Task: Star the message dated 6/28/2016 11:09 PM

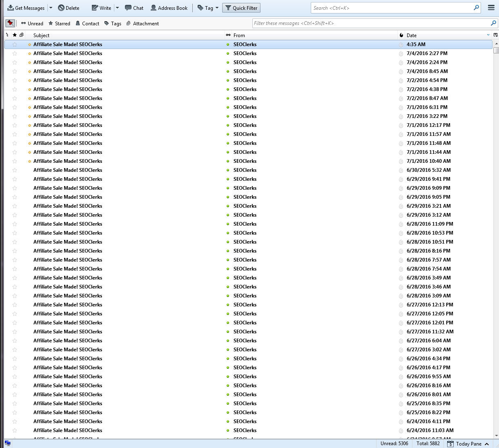Action: [x=15, y=224]
